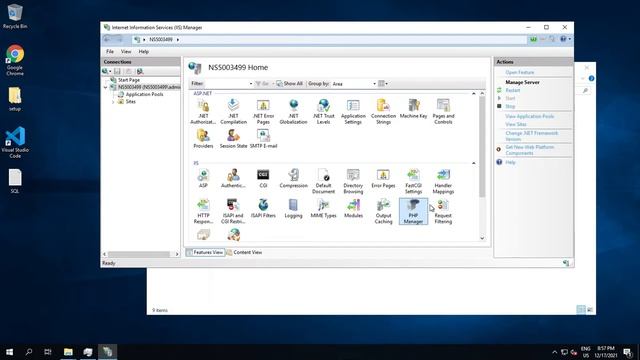
Task: Collapse the NS5003499 server node
Action: pyautogui.click(x=106, y=87)
